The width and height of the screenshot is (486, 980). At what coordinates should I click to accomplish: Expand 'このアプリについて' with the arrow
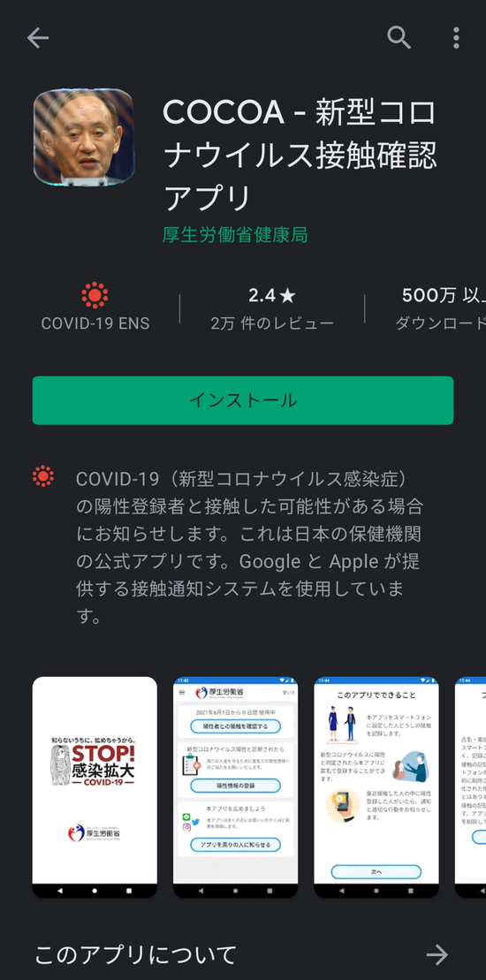click(x=437, y=954)
